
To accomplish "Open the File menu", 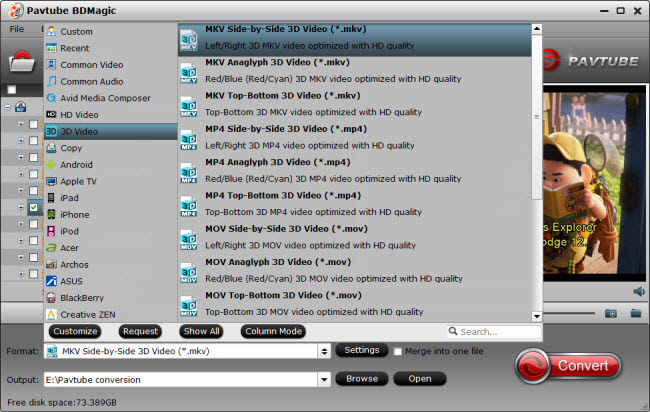I will [17, 29].
